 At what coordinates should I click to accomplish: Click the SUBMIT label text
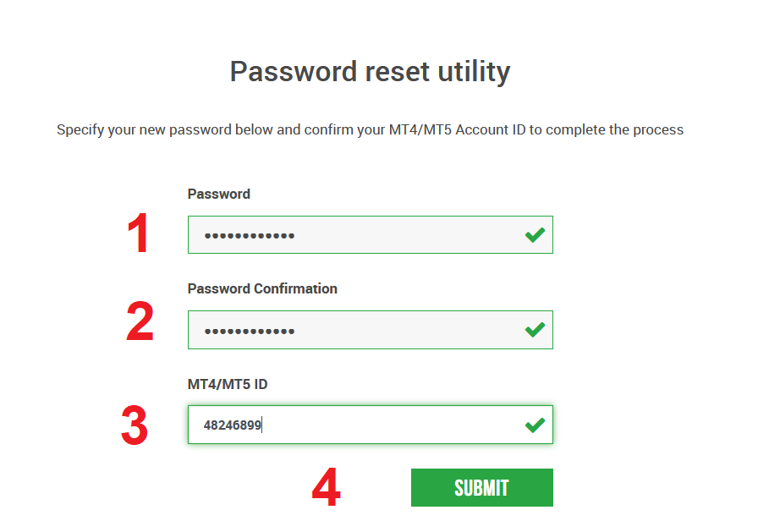click(481, 487)
